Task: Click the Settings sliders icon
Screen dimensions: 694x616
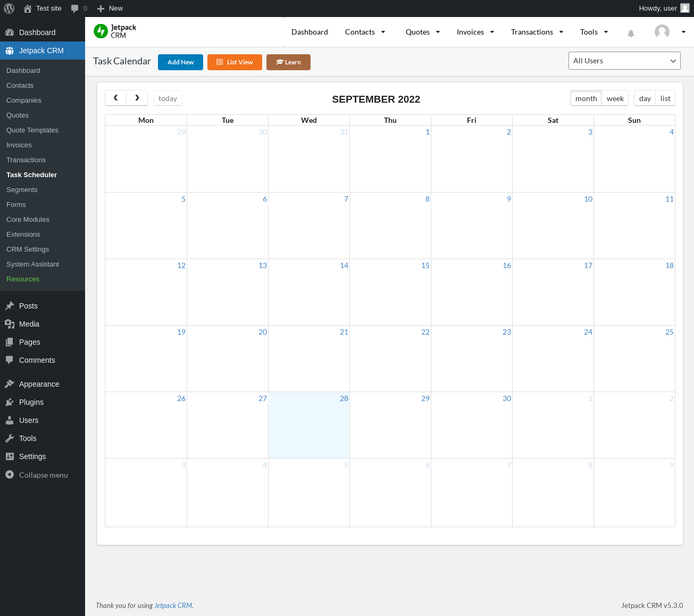Action: click(10, 456)
